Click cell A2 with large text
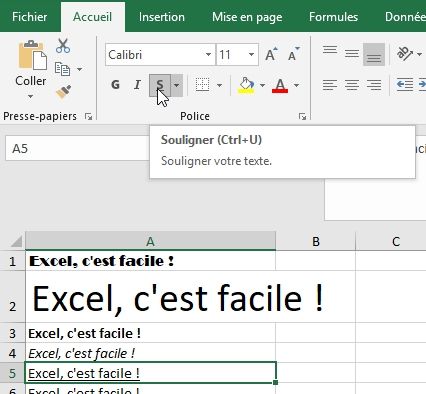The height and width of the screenshot is (394, 426). click(150, 297)
